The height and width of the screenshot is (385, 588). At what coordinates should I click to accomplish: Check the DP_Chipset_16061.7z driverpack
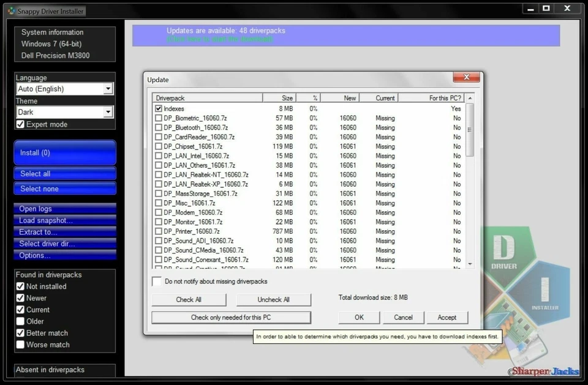[x=160, y=146]
